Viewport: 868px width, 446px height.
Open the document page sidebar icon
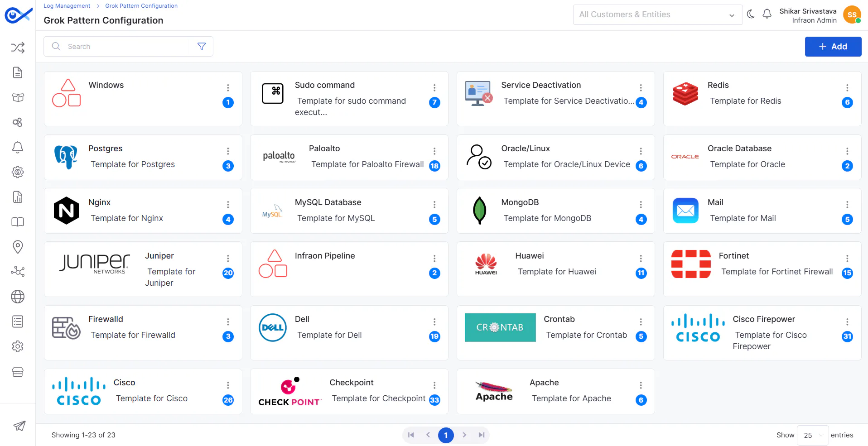coord(18,72)
